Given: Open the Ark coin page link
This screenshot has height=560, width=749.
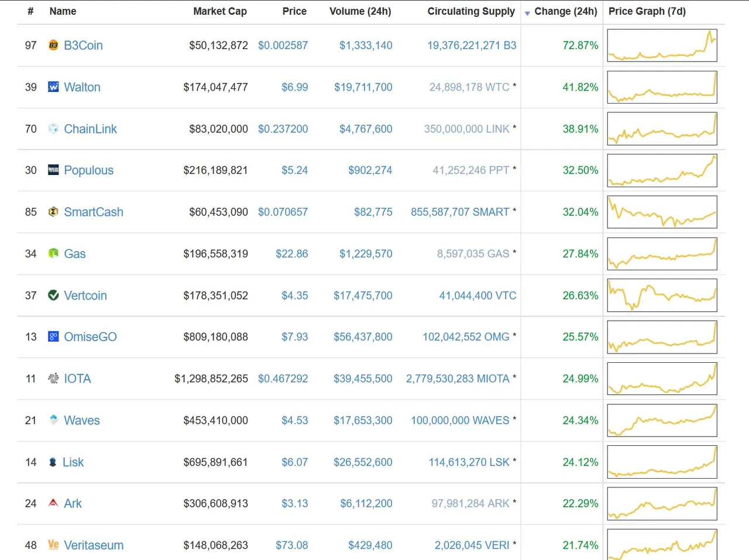Looking at the screenshot, I should click(73, 503).
